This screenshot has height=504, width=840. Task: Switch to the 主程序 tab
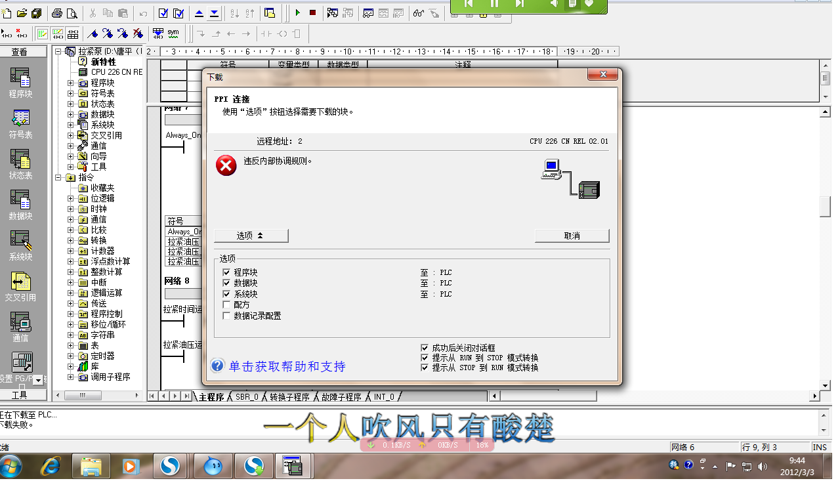point(211,397)
